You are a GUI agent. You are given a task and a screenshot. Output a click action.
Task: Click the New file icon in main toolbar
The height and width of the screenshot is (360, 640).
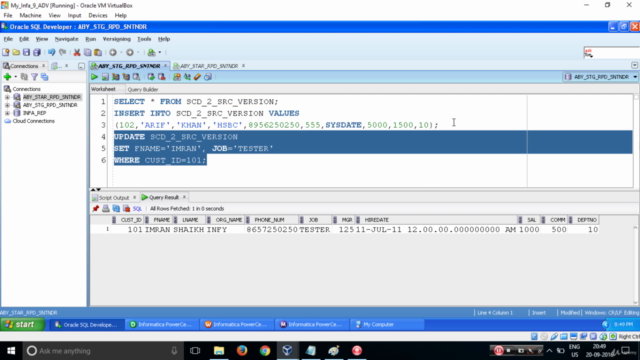[6, 52]
